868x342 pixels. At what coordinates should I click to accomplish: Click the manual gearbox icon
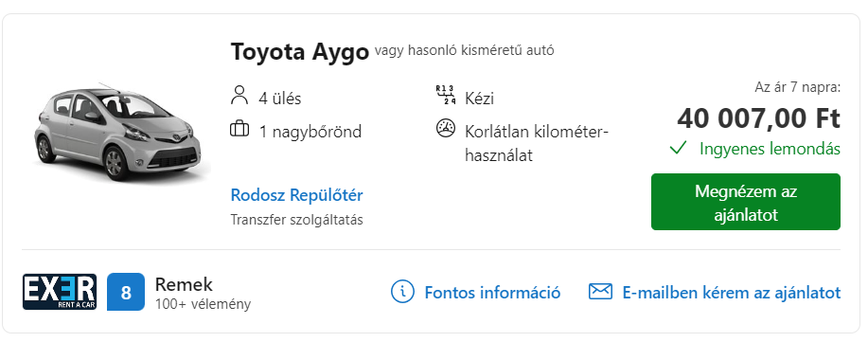[446, 95]
